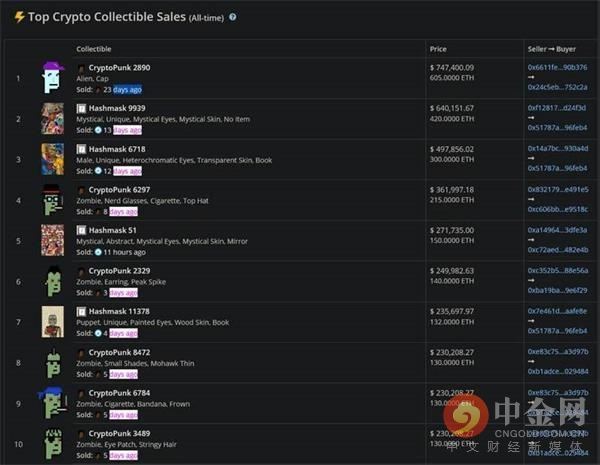This screenshot has height=465, width=600.
Task: Open seller address 0xf12817...d24f3d
Action: 557,108
